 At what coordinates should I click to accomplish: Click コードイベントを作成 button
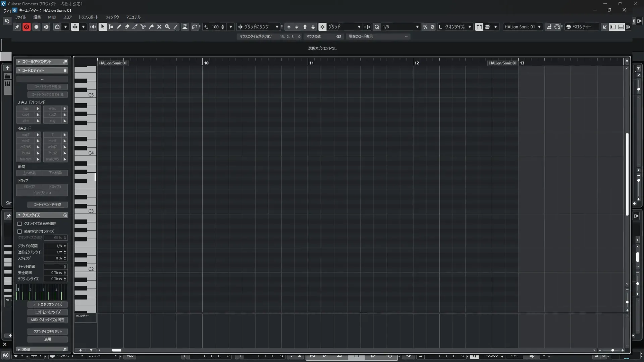47,204
